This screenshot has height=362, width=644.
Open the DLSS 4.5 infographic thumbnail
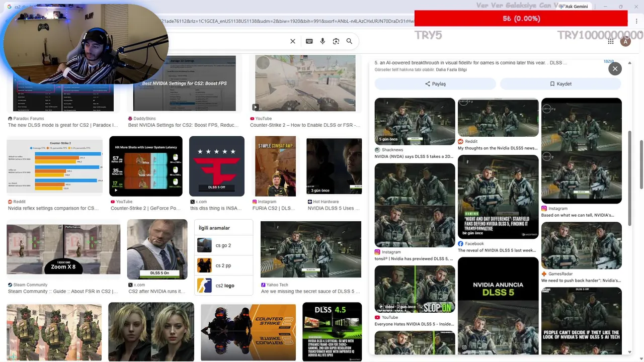[332, 332]
